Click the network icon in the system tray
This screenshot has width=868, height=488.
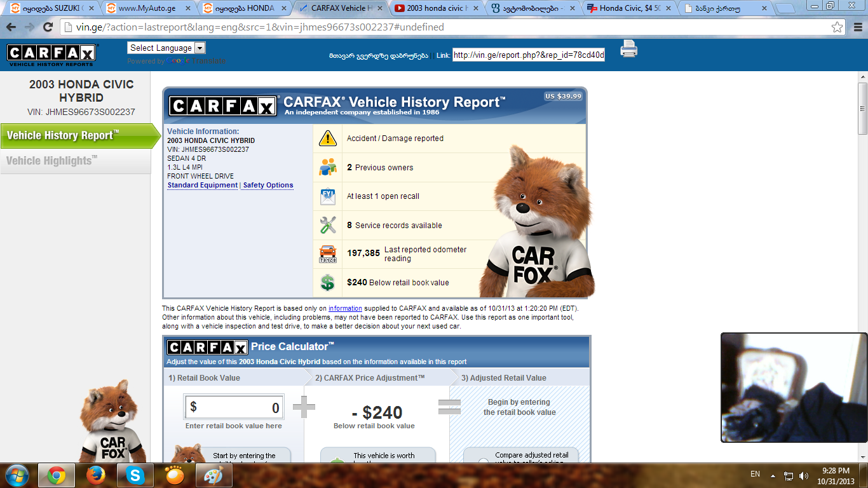(789, 475)
